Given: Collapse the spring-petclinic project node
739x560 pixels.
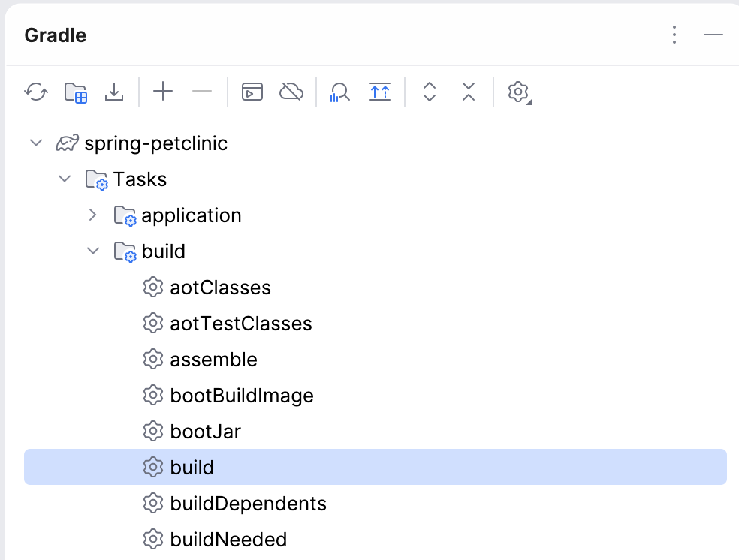Looking at the screenshot, I should coord(35,143).
